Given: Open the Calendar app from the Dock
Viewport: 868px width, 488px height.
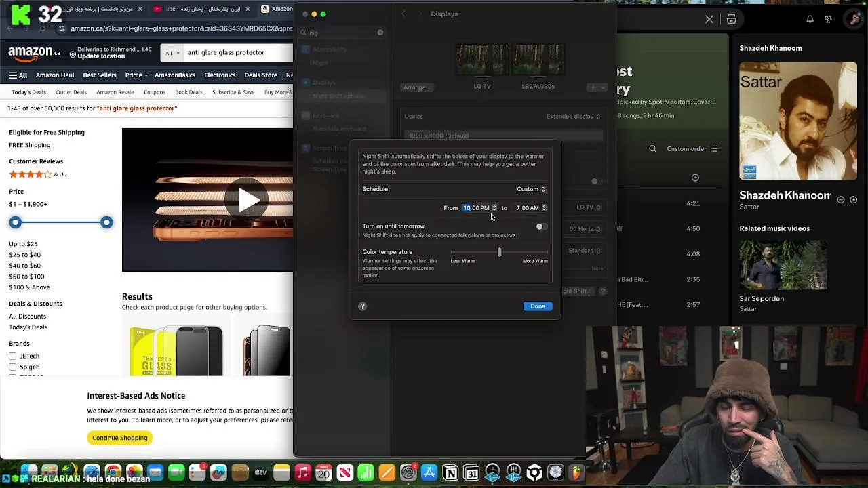Looking at the screenshot, I should pyautogui.click(x=324, y=472).
